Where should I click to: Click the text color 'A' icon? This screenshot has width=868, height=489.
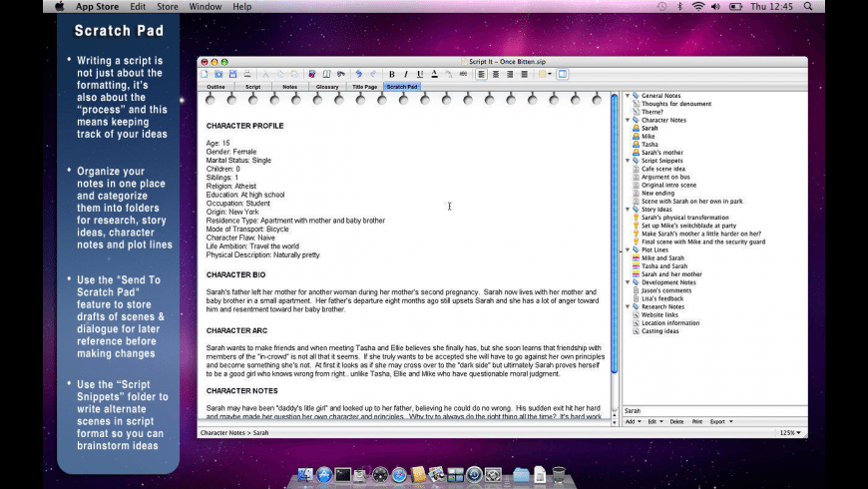point(435,74)
